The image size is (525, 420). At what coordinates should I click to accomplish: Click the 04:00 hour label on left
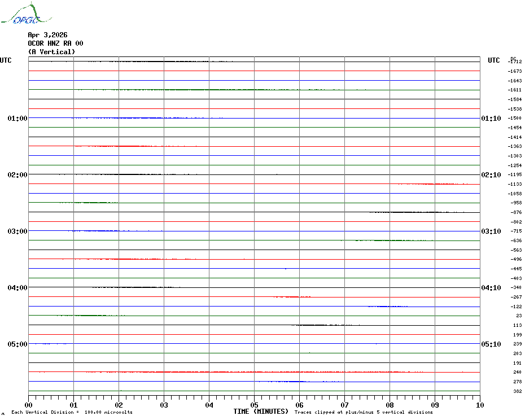[x=17, y=288]
